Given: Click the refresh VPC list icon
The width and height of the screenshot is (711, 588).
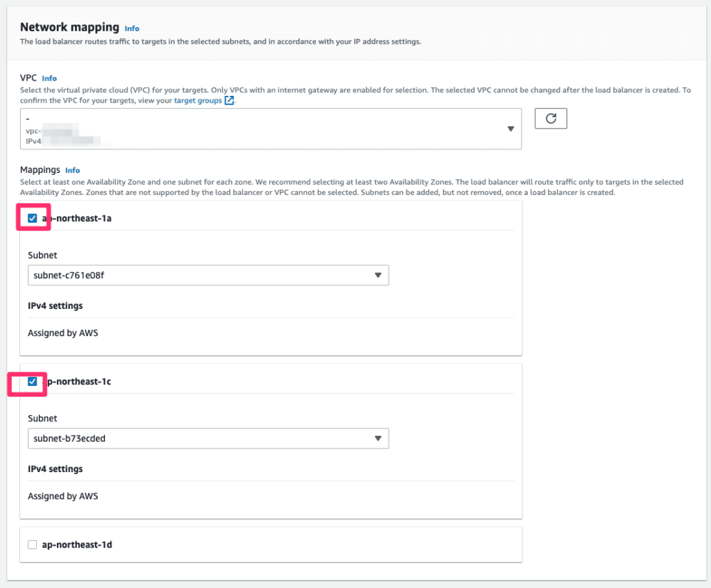Looking at the screenshot, I should (x=550, y=118).
